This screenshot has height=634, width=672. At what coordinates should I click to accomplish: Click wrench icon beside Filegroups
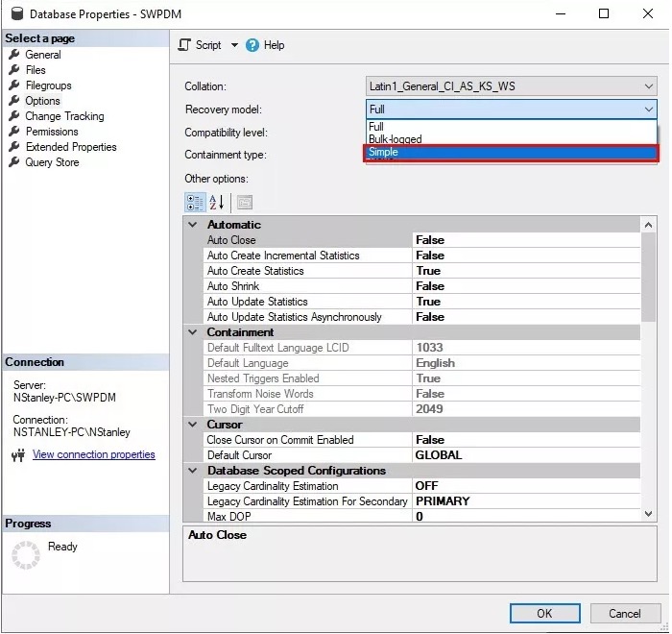[14, 85]
